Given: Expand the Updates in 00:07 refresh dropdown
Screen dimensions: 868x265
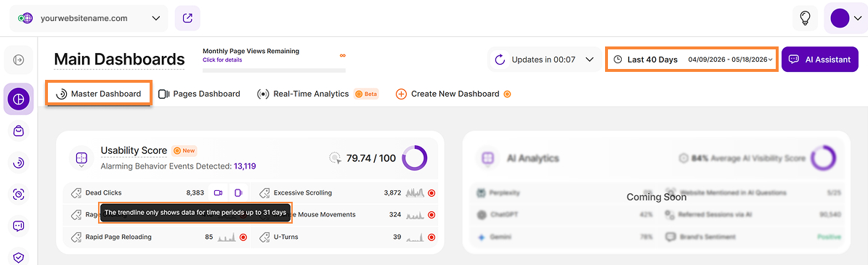Looking at the screenshot, I should pyautogui.click(x=545, y=60).
